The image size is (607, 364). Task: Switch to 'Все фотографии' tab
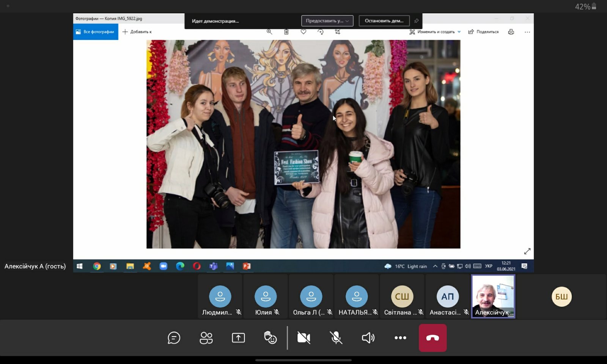[96, 32]
